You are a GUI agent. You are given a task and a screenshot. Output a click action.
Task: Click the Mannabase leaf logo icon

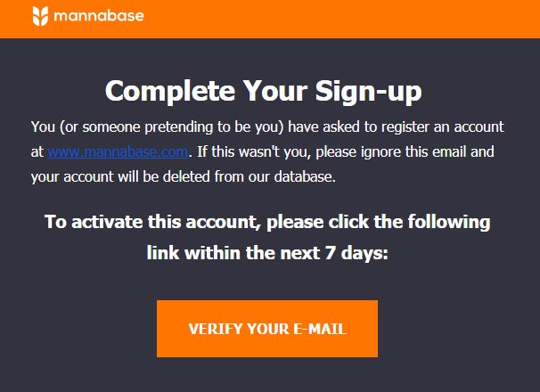pos(40,16)
